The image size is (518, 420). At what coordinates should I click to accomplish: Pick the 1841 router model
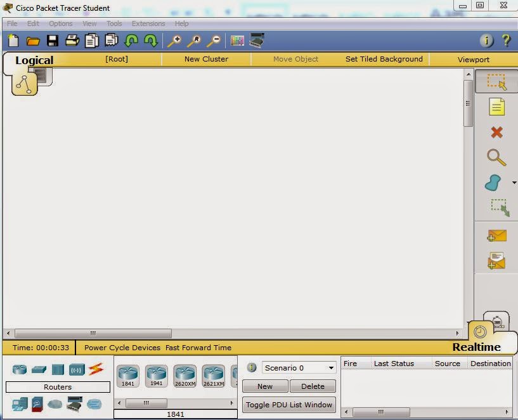coord(128,376)
